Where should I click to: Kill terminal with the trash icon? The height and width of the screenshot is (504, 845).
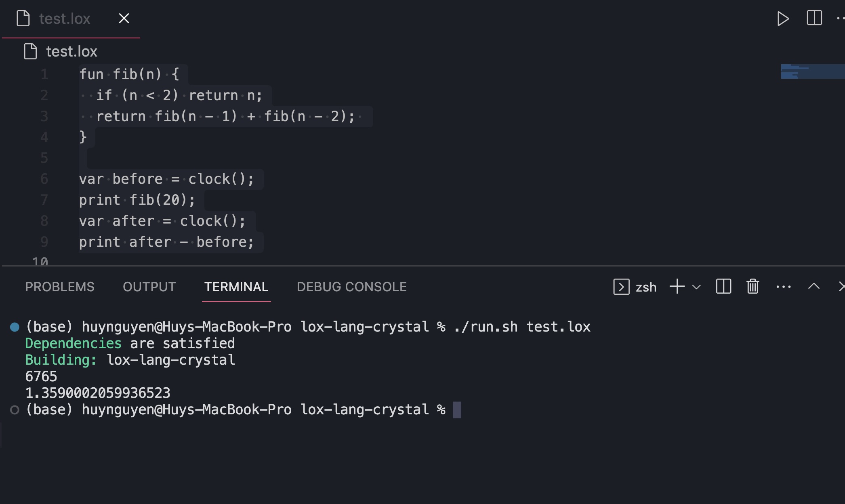753,287
